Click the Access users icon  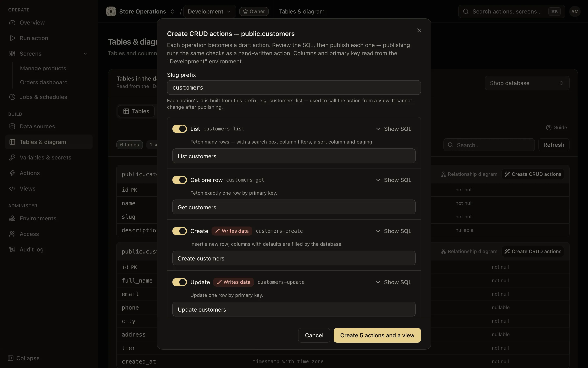click(x=12, y=234)
